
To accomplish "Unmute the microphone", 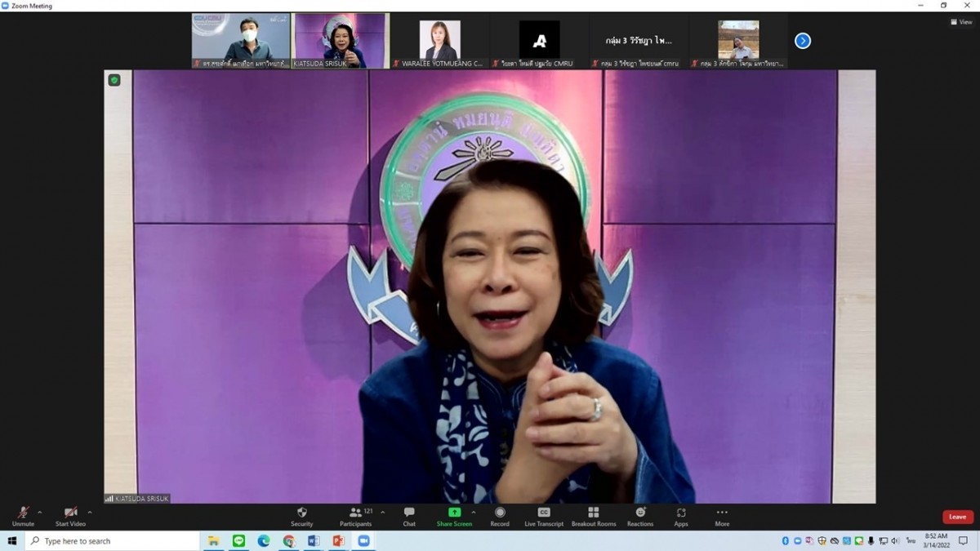I will coord(23,517).
